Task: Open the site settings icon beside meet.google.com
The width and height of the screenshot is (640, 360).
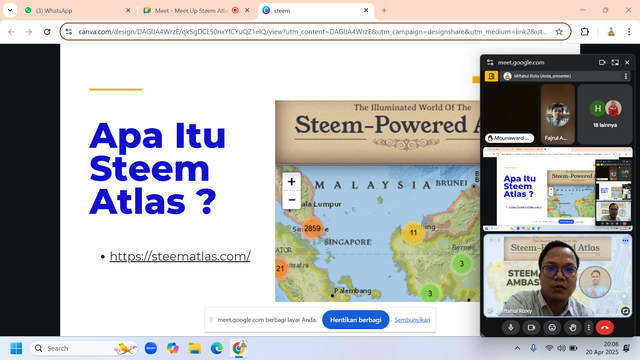Action: coord(490,62)
